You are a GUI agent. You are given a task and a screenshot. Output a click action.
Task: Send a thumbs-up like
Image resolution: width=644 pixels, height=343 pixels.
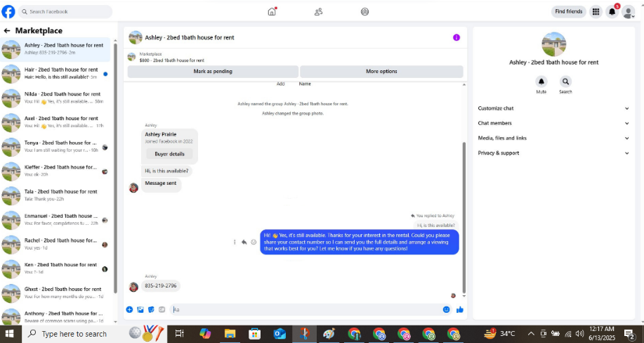[x=460, y=310]
